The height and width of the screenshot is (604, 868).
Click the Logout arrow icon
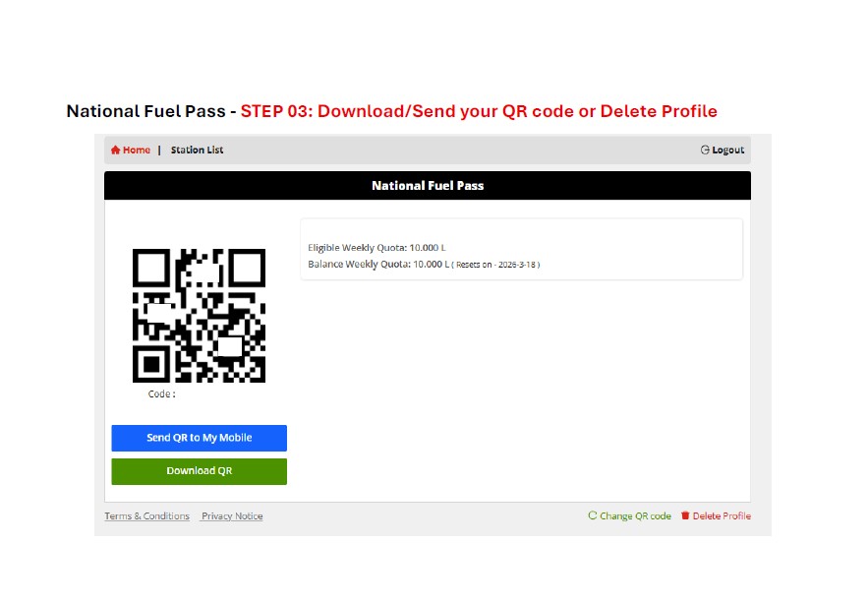pos(705,150)
